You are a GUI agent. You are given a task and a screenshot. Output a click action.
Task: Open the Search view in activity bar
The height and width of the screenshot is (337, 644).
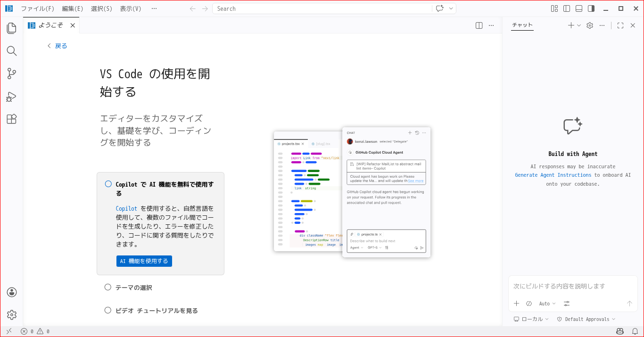tap(12, 51)
